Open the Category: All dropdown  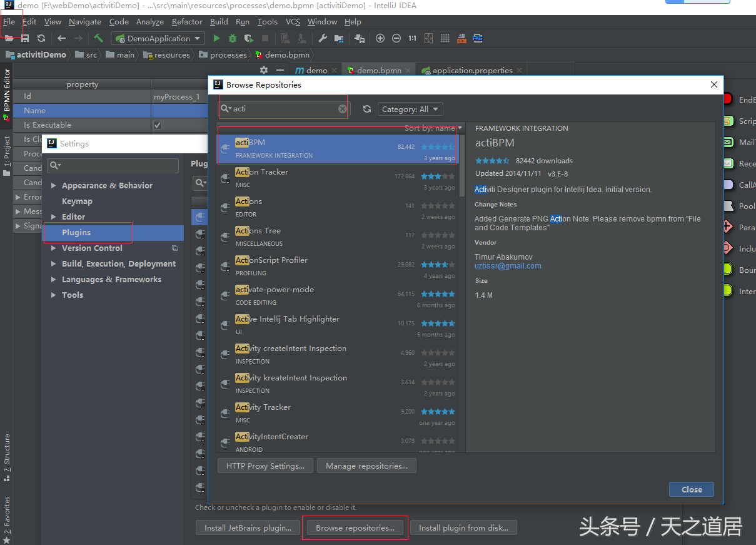pyautogui.click(x=410, y=108)
